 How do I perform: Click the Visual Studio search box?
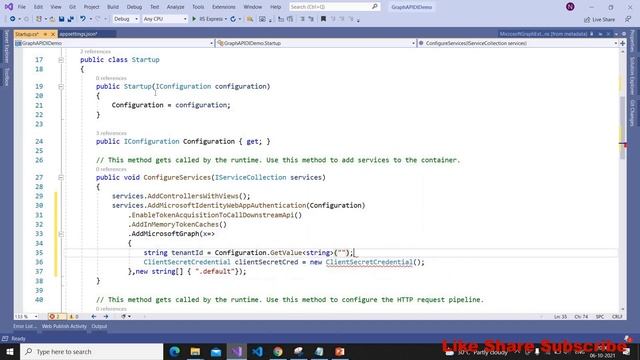(334, 7)
